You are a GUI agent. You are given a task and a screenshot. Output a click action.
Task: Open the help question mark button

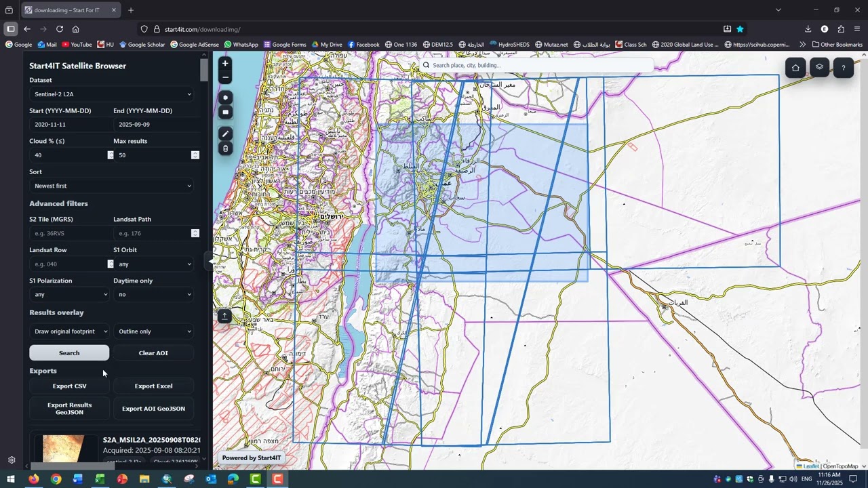tap(843, 67)
